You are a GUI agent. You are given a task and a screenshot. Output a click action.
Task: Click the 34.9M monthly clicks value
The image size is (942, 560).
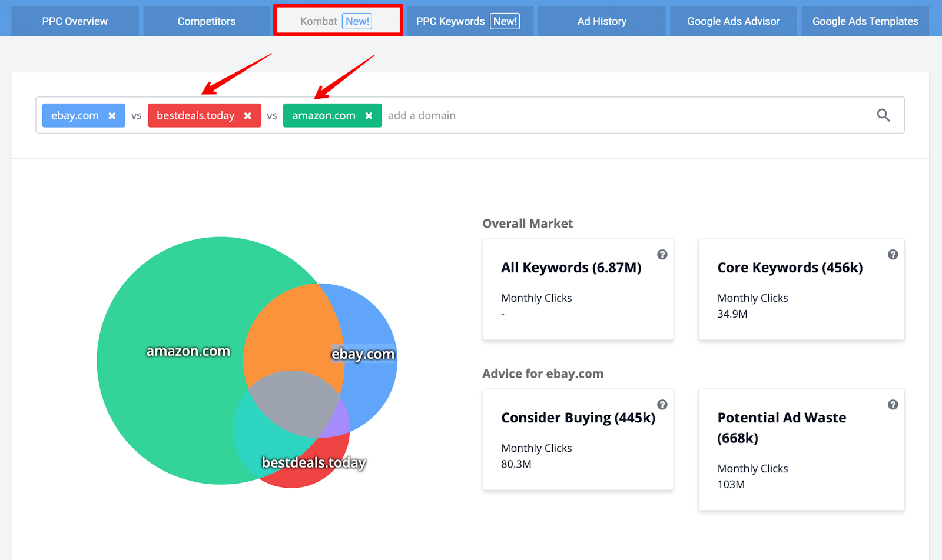click(732, 314)
